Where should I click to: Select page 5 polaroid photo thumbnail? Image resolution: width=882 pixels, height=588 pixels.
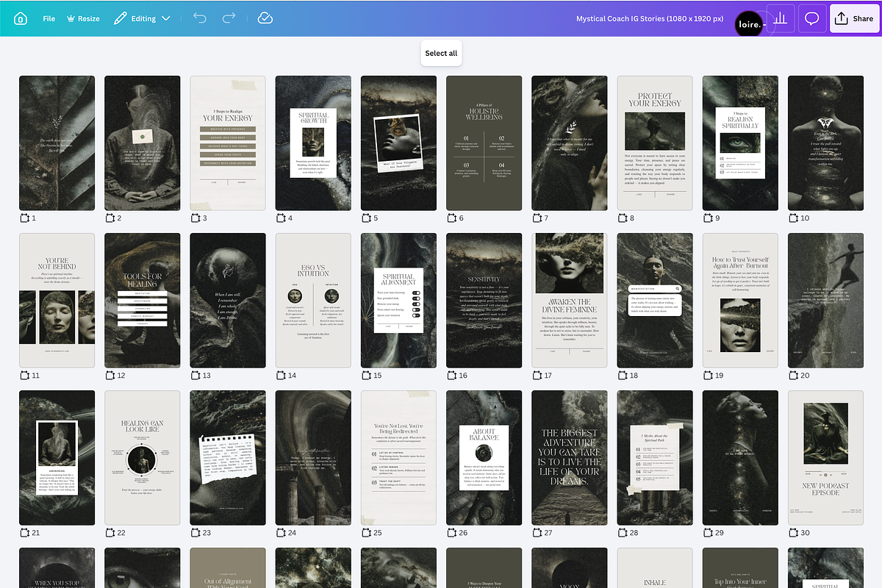point(398,143)
